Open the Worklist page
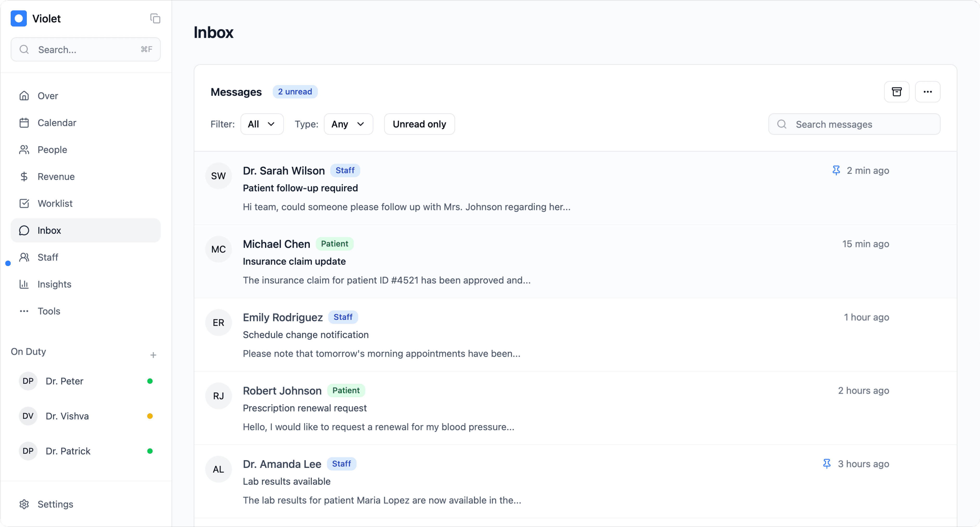Viewport: 980px width, 527px height. point(86,204)
